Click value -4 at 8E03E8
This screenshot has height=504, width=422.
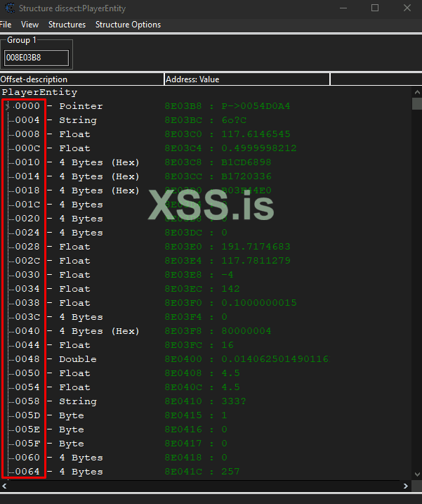tap(228, 275)
